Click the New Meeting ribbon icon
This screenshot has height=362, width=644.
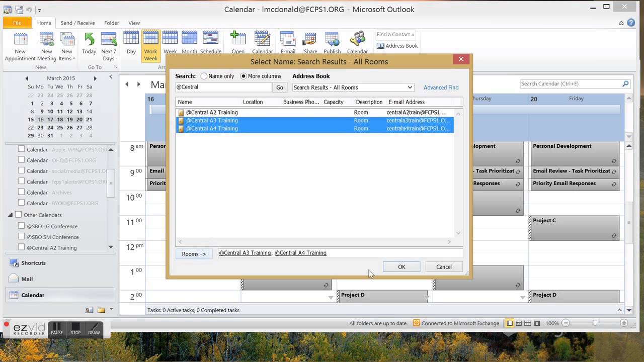tap(47, 46)
